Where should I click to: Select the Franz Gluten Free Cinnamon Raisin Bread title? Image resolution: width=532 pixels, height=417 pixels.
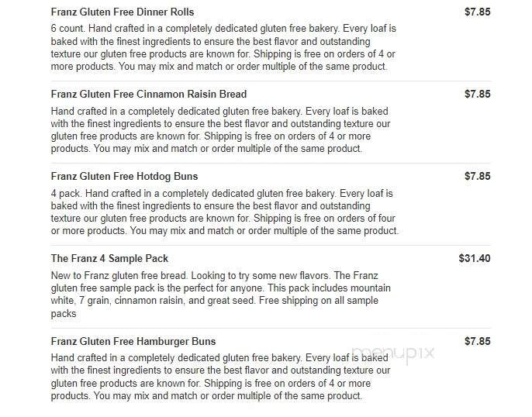coord(137,95)
